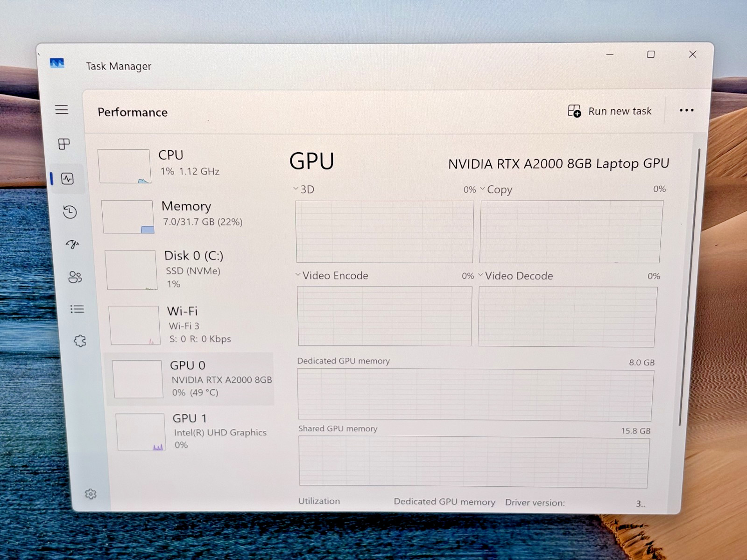Open the Users page icon
The image size is (747, 560).
tap(75, 277)
